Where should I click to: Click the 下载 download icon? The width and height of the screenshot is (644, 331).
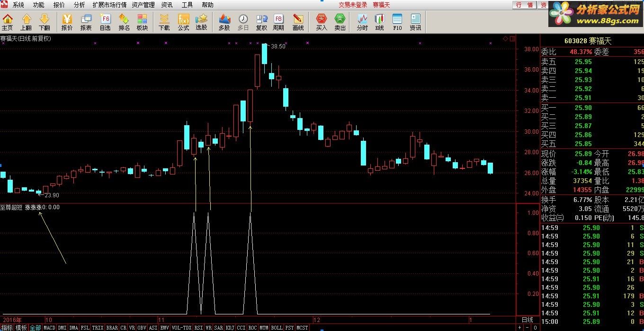pyautogui.click(x=164, y=22)
